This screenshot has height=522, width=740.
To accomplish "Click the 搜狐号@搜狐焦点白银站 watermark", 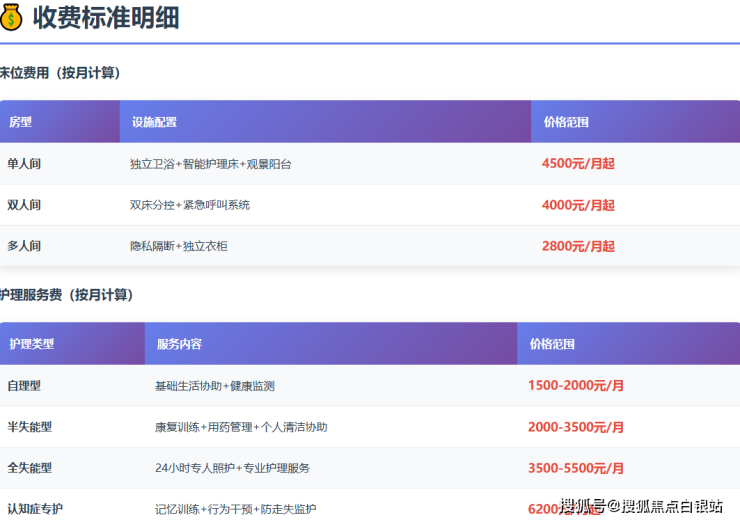I will pos(641,506).
